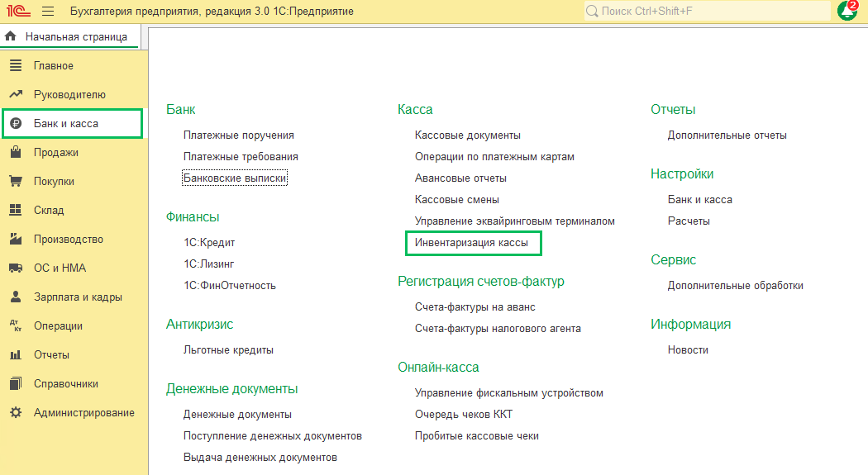Open Кассовые документы
The height and width of the screenshot is (475, 868).
[468, 135]
